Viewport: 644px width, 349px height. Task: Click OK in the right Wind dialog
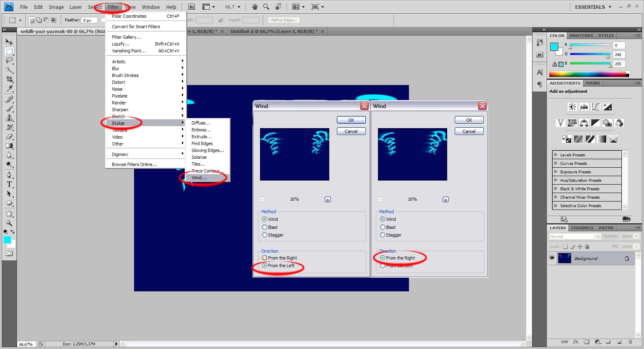coord(469,120)
